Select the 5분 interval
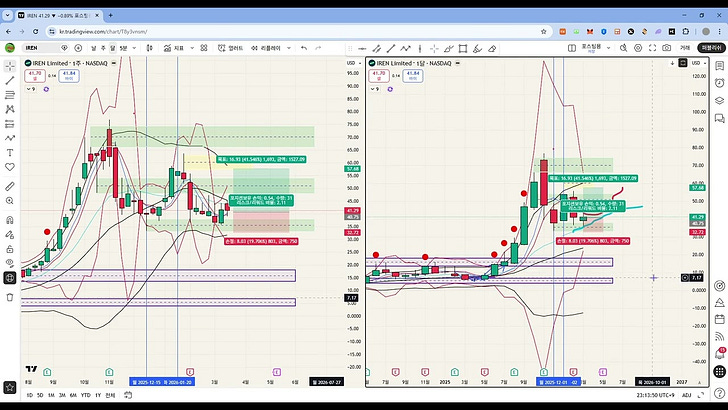The image size is (728, 410). coord(123,48)
